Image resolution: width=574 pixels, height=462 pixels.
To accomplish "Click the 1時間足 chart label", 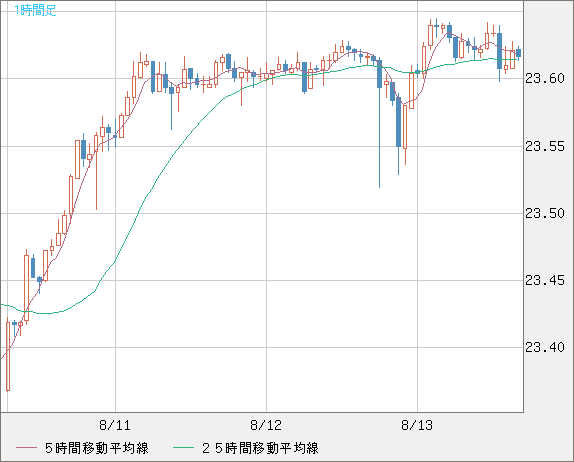I will (x=35, y=10).
